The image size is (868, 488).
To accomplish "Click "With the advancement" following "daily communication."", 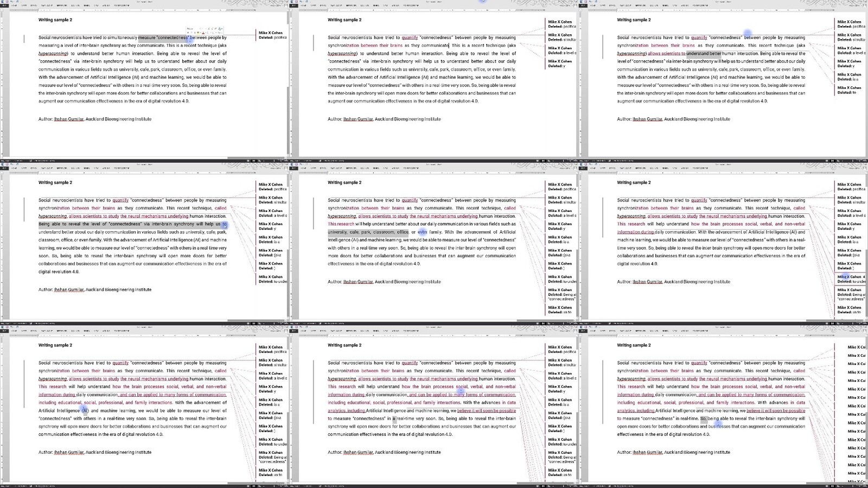I will [x=720, y=232].
